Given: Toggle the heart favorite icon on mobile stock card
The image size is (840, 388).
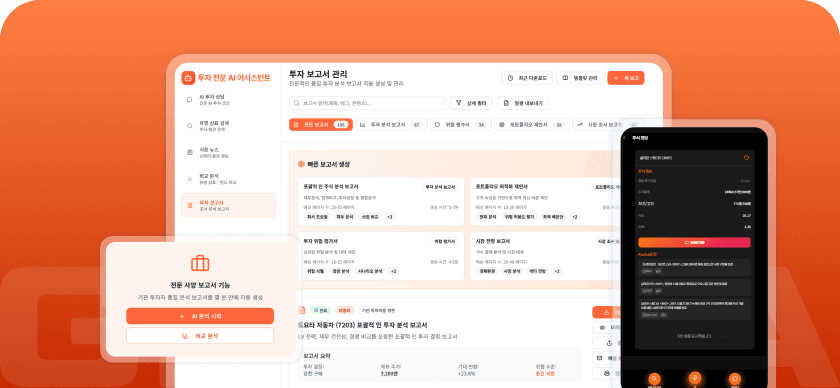Looking at the screenshot, I should pyautogui.click(x=746, y=158).
